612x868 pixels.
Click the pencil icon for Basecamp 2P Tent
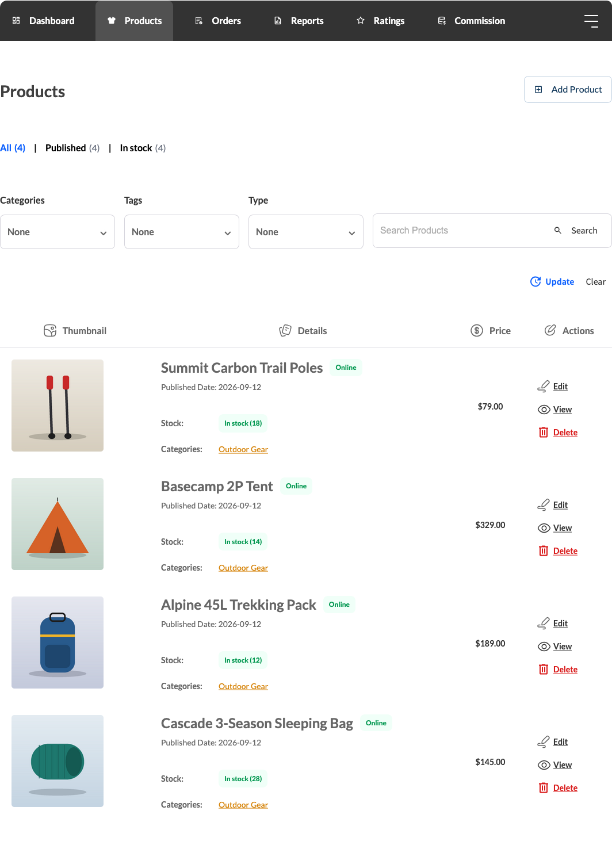tap(544, 505)
